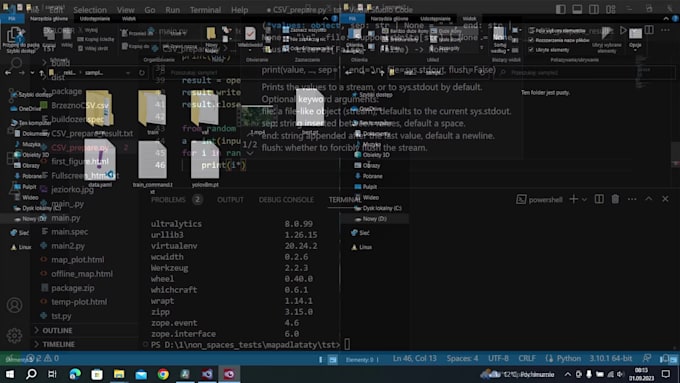Toggle VS Code bottom panel layout icon
Image resolution: width=680 pixels, height=383 pixels.
coord(577,9)
